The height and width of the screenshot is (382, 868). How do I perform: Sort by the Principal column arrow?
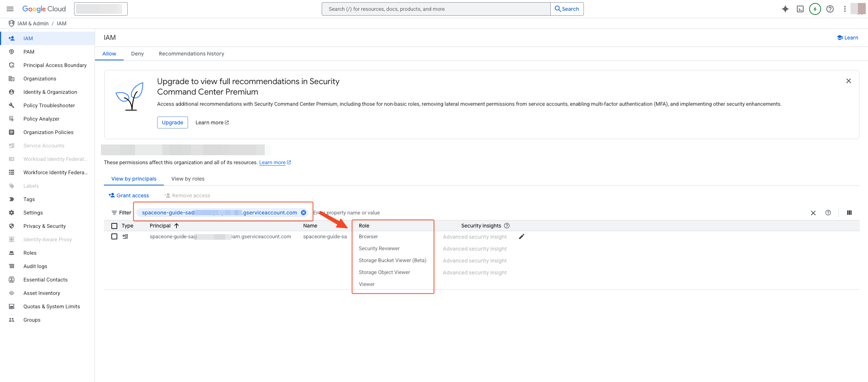click(177, 226)
